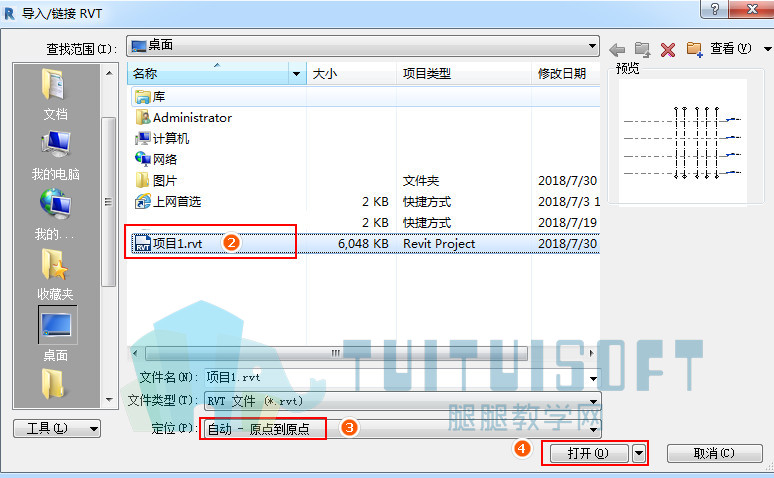
Task: Click the help question mark button
Action: pos(714,9)
